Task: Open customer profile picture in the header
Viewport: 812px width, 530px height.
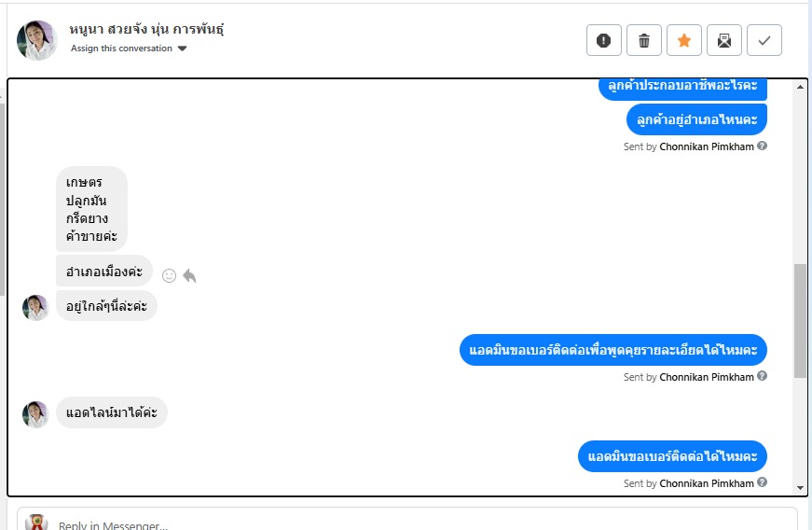Action: pos(36,40)
